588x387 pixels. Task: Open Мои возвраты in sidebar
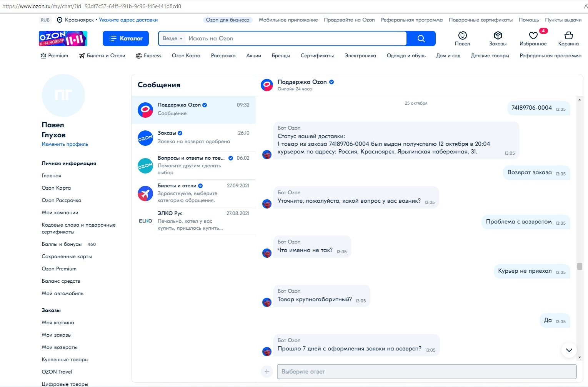click(60, 347)
